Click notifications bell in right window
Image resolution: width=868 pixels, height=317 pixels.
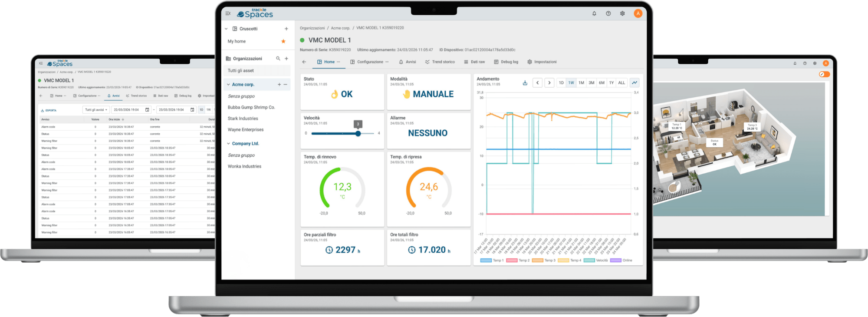point(795,63)
